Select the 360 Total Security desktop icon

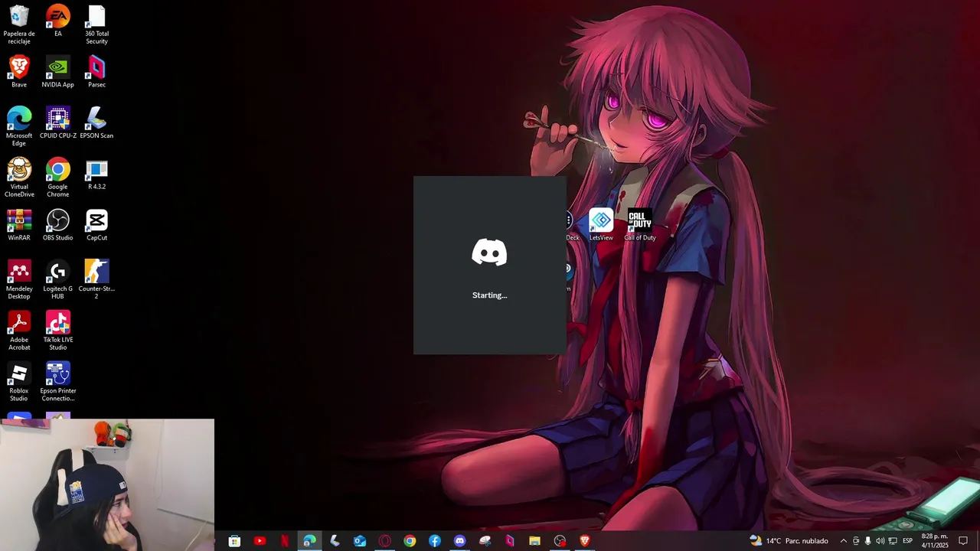96,24
